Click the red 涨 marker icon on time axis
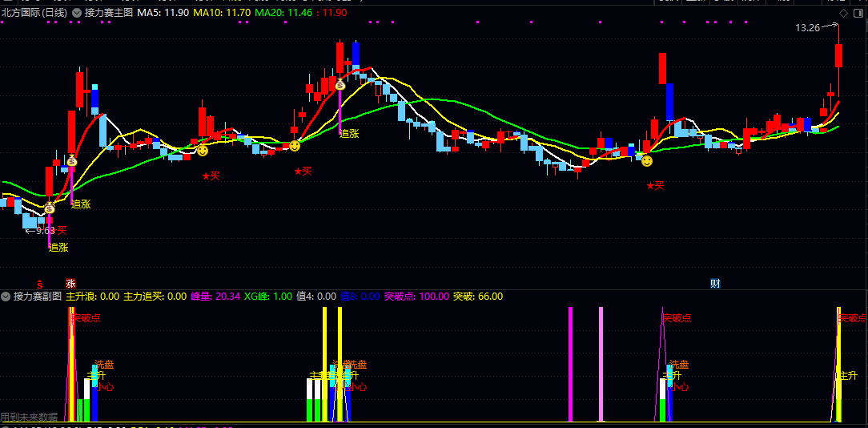Screen dimensions: 868x428 click(70, 284)
